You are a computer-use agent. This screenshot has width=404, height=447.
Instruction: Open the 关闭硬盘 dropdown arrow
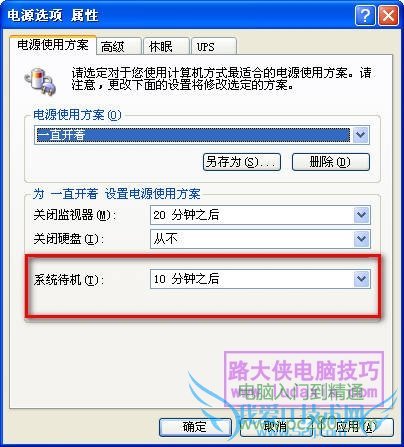pyautogui.click(x=362, y=239)
